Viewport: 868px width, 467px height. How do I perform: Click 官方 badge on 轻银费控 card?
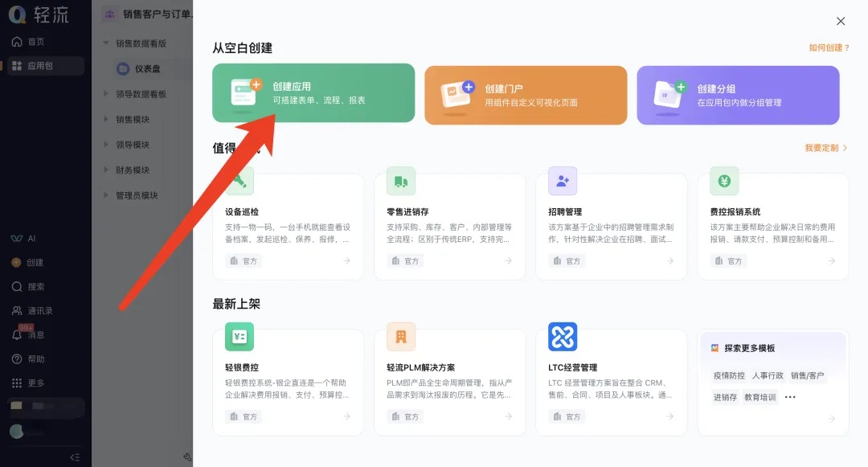tap(244, 416)
